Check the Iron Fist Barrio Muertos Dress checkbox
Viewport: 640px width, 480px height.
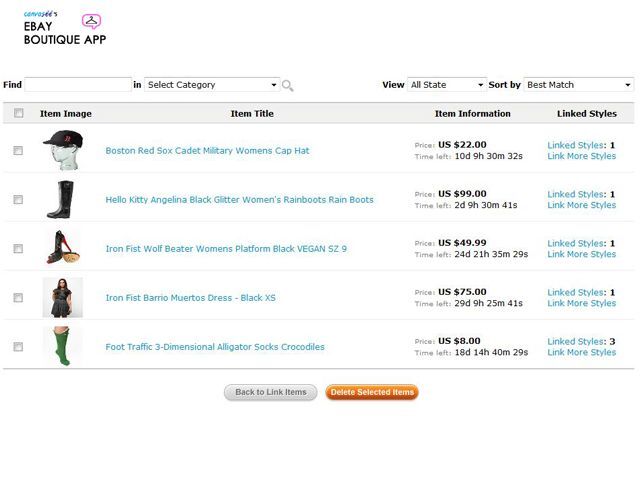18,298
